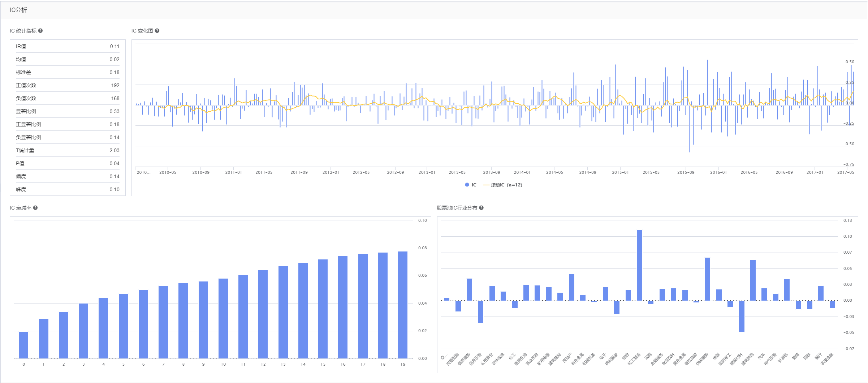This screenshot has width=868, height=383.
Task: Select the 休闲服务 bar in industry chart
Action: click(707, 279)
